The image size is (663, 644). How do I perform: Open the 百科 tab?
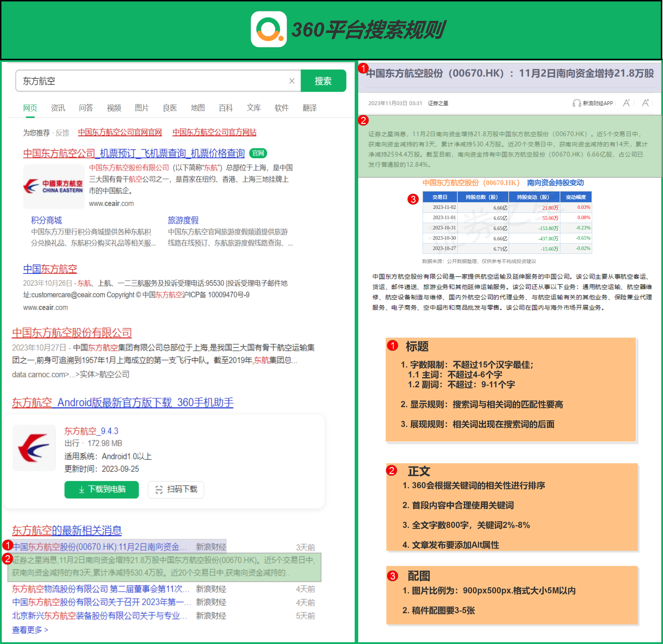pos(226,108)
